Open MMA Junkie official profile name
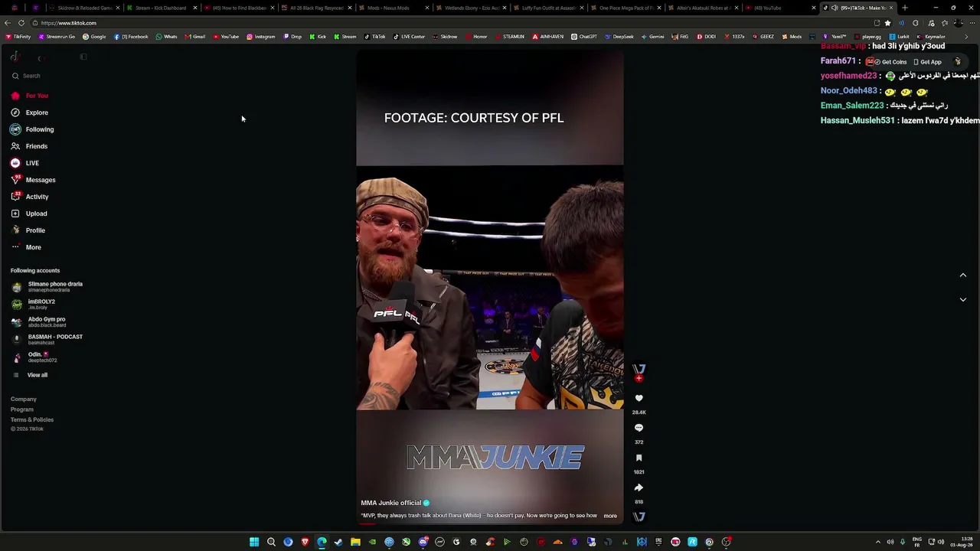The image size is (980, 551). click(x=391, y=503)
